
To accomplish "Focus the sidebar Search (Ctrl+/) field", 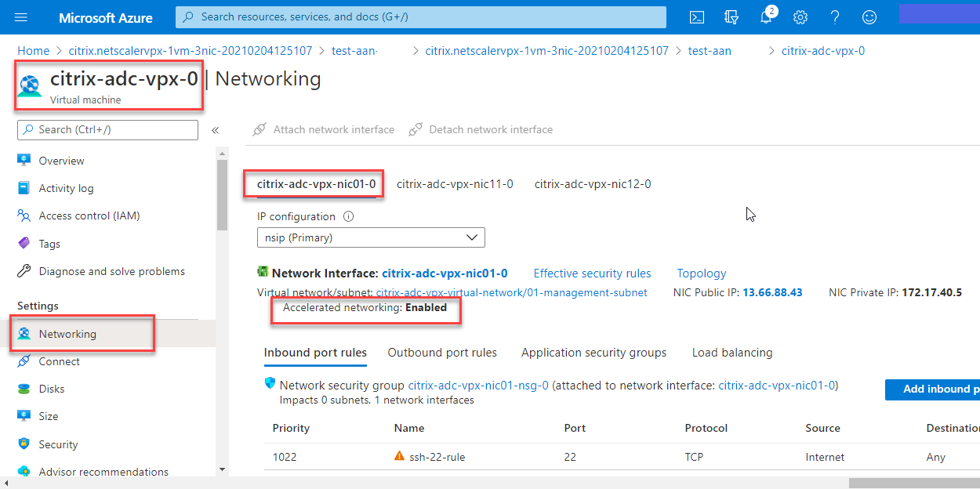I will coord(107,129).
